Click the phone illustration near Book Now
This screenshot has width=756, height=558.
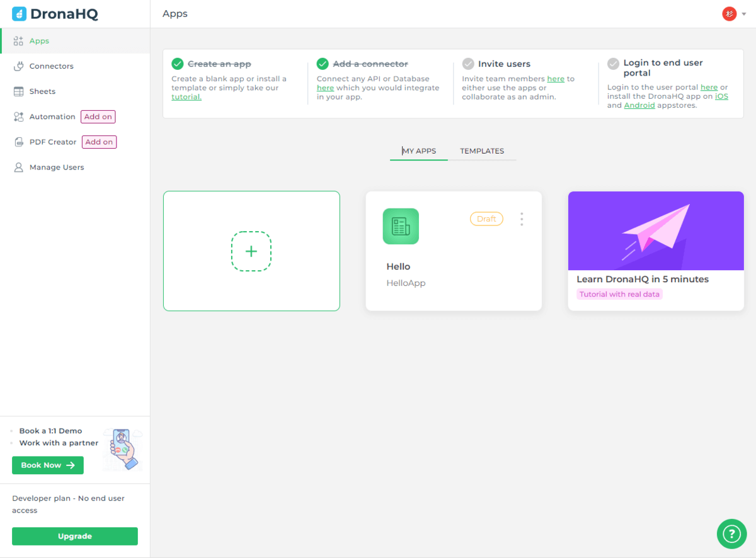(123, 449)
